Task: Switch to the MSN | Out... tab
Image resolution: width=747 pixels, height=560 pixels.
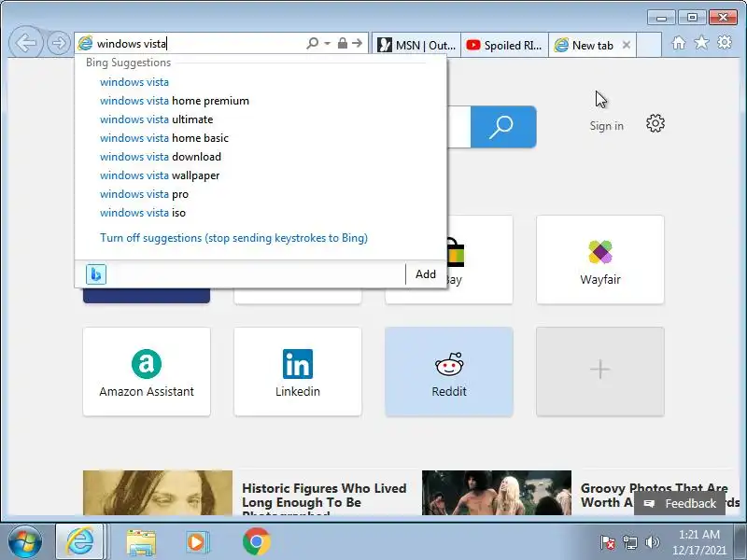Action: coord(416,45)
